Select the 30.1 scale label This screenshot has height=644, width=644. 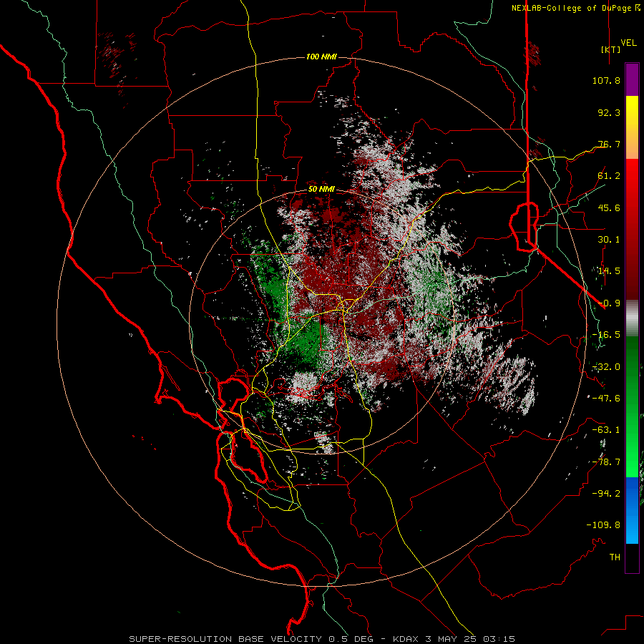point(609,240)
